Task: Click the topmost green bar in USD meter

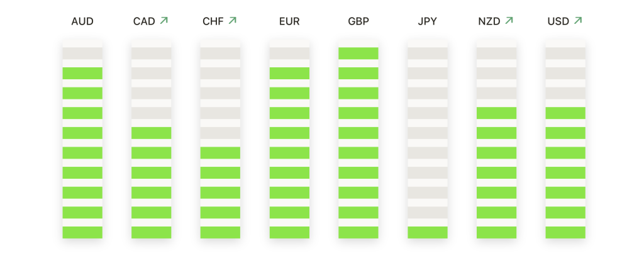Action: pyautogui.click(x=565, y=113)
